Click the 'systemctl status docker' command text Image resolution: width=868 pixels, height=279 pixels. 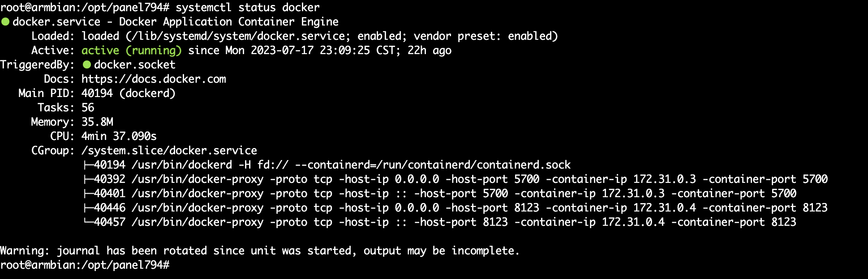[248, 8]
